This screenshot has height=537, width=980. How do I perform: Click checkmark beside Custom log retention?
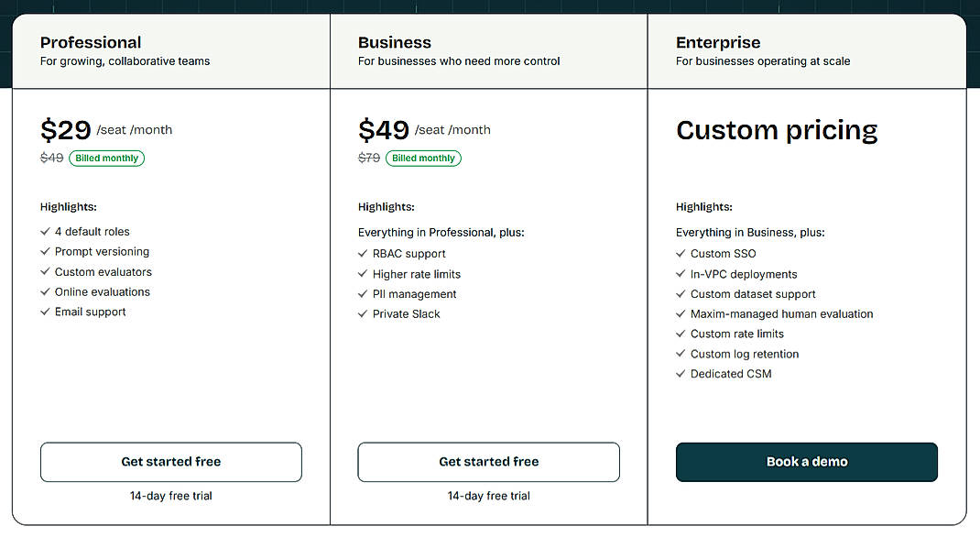(681, 354)
